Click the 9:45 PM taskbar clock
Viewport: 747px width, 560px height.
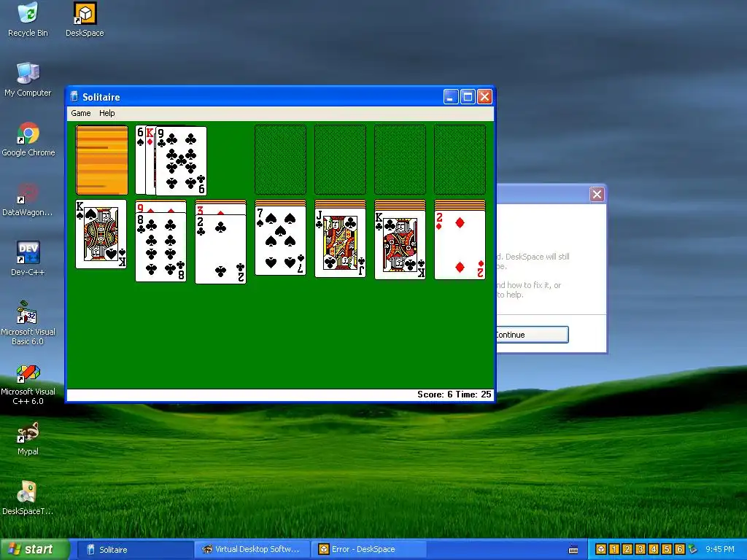(720, 549)
